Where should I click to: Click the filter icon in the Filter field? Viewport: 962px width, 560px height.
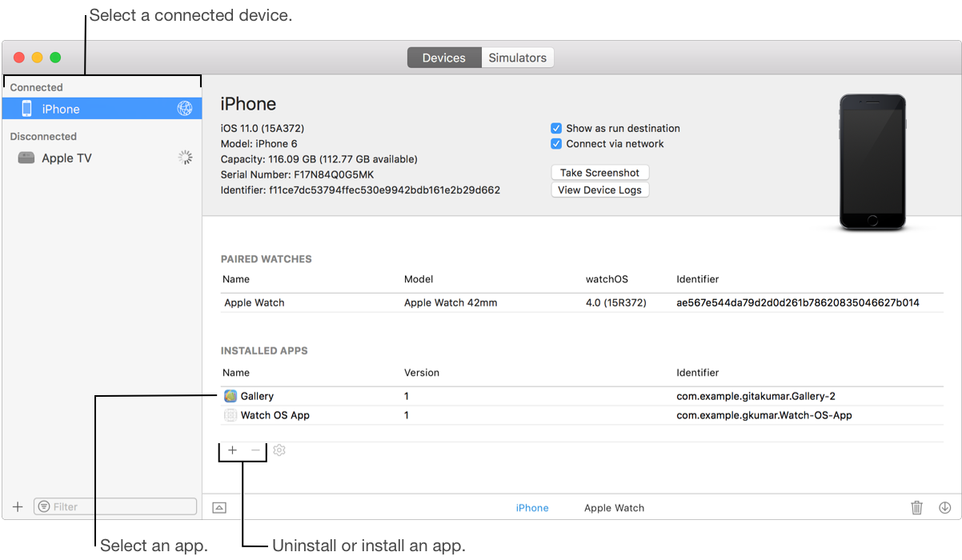pos(44,506)
